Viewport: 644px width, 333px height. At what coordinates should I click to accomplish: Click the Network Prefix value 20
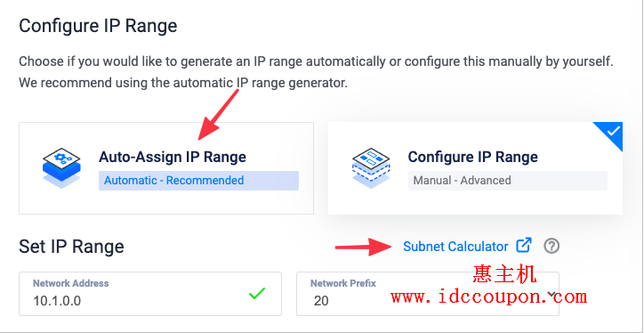pos(321,301)
